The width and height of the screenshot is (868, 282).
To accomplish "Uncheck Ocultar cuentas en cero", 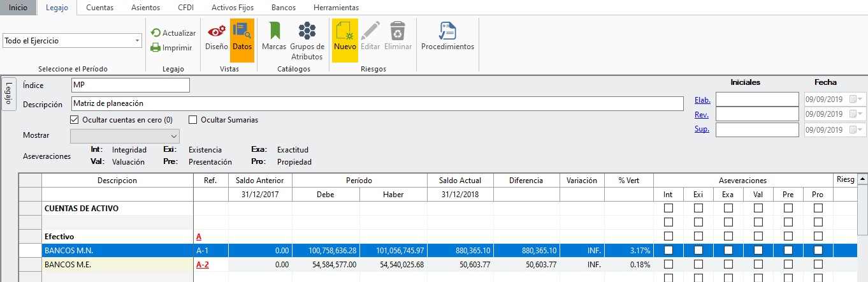I will click(x=75, y=120).
